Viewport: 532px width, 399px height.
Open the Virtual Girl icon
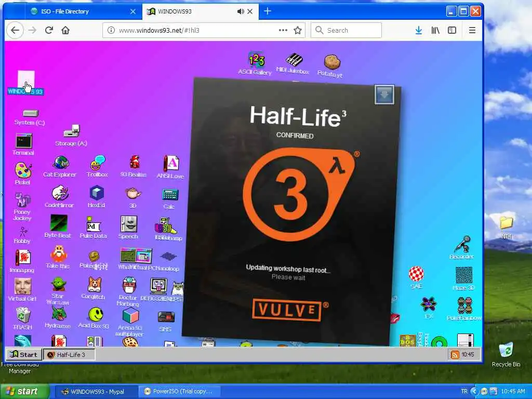pyautogui.click(x=22, y=289)
